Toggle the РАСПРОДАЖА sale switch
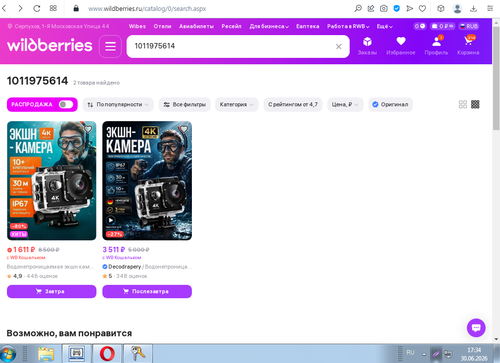The image size is (500, 363). pos(66,104)
